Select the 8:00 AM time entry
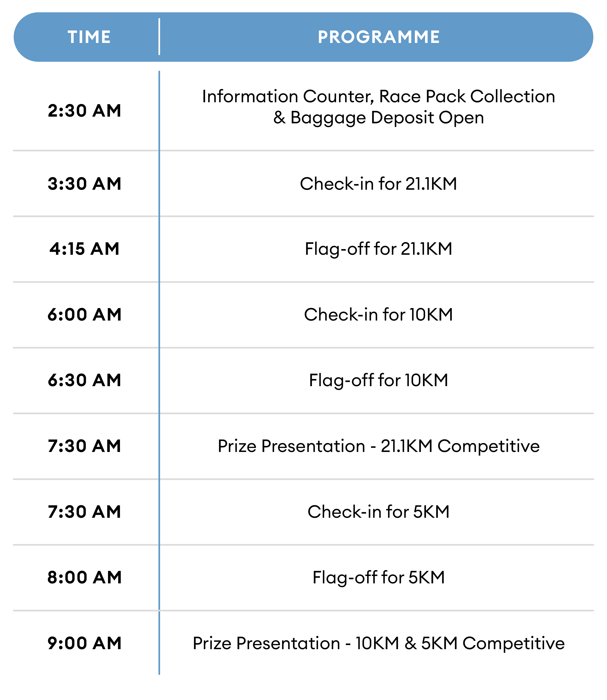Image resolution: width=607 pixels, height=700 pixels. pyautogui.click(x=85, y=577)
